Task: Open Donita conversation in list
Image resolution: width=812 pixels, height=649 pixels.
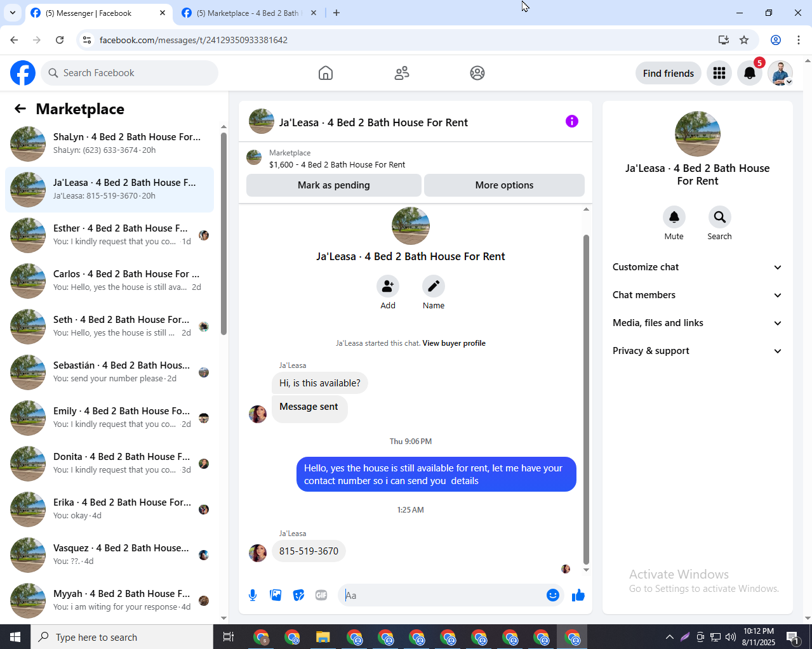Action: 109,464
